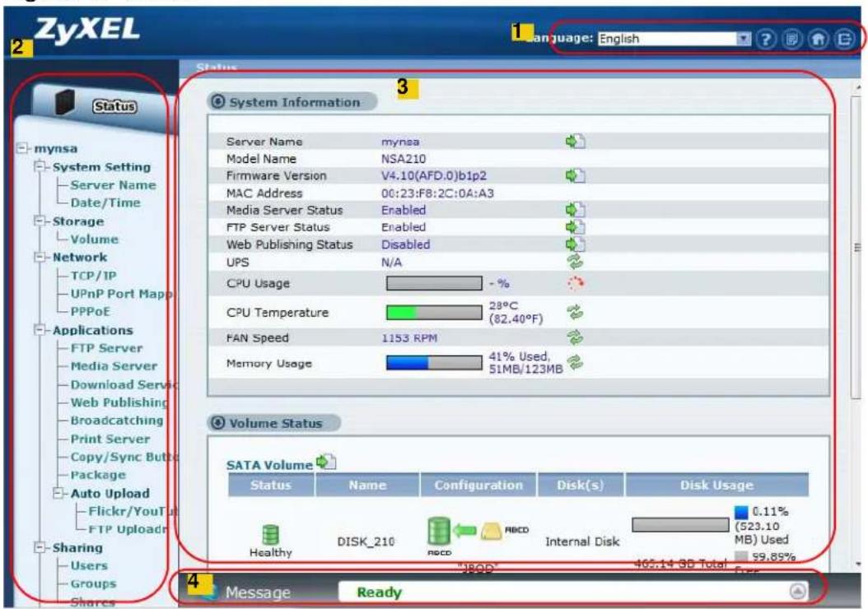
Task: Click the edit icon beside Server Name
Action: point(575,142)
